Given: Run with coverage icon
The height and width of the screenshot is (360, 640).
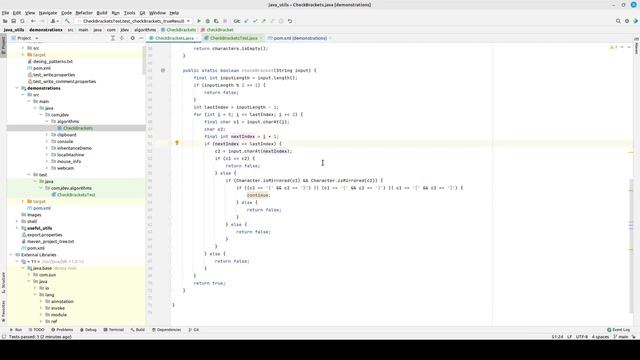Looking at the screenshot, I should click(216, 21).
